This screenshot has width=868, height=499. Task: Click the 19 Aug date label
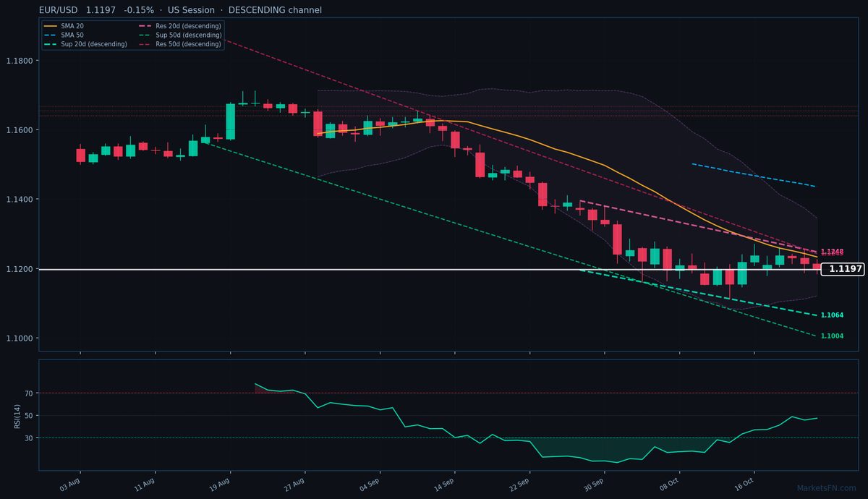[x=220, y=485]
